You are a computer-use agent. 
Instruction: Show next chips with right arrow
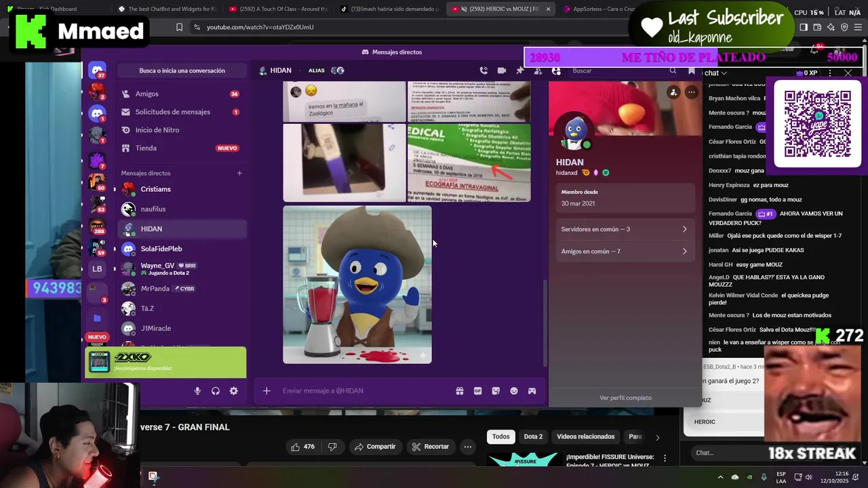[x=657, y=437]
